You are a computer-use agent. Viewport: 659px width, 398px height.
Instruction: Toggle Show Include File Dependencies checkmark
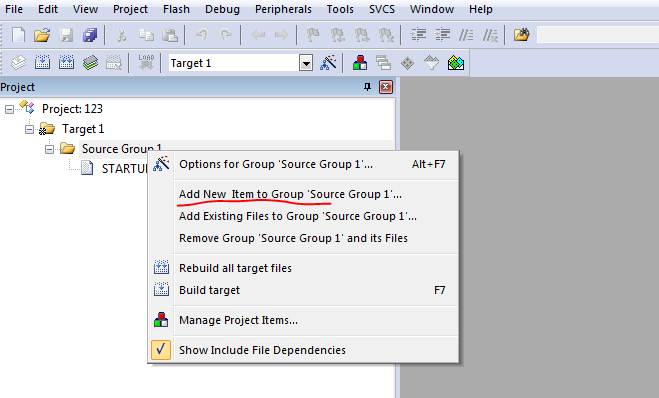point(161,350)
